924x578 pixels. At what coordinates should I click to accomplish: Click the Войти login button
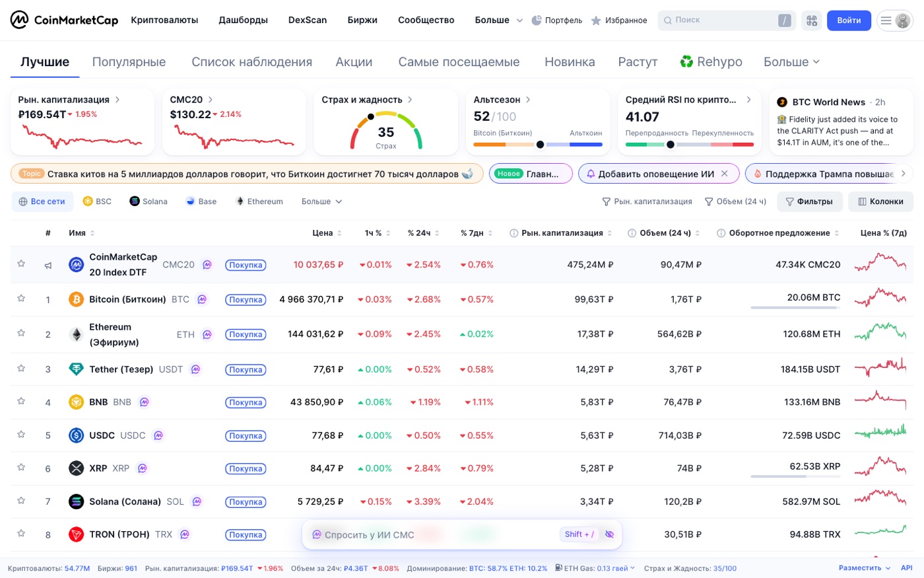(849, 20)
